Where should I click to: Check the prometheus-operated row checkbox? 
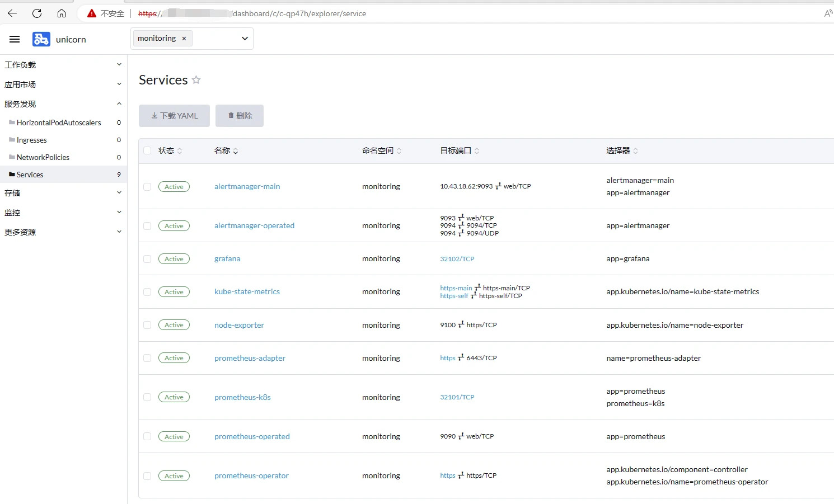pos(147,437)
